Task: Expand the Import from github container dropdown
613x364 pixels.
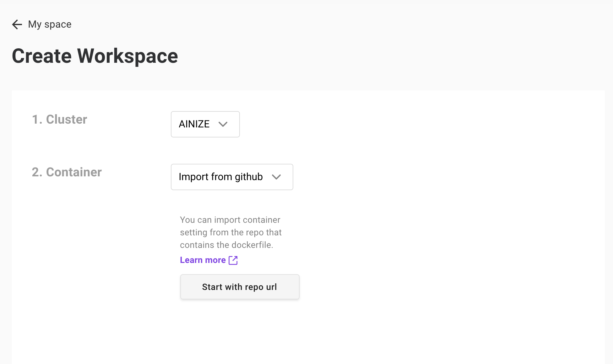Action: click(232, 177)
